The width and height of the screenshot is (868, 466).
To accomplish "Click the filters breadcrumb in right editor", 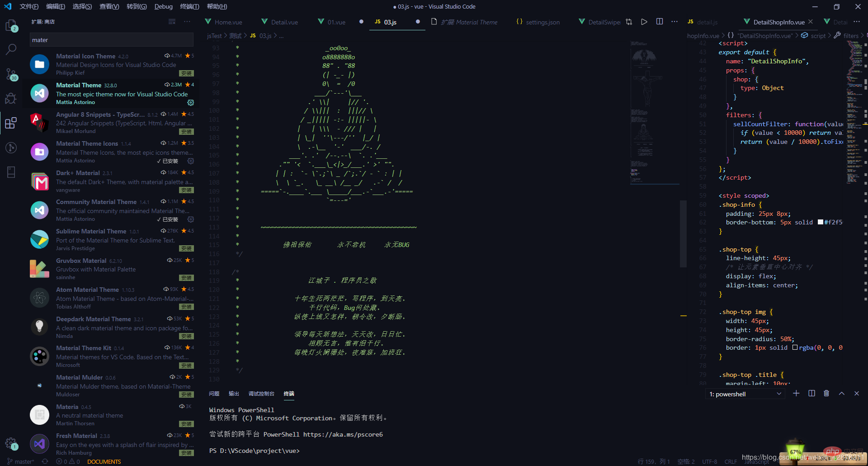I will (x=851, y=36).
